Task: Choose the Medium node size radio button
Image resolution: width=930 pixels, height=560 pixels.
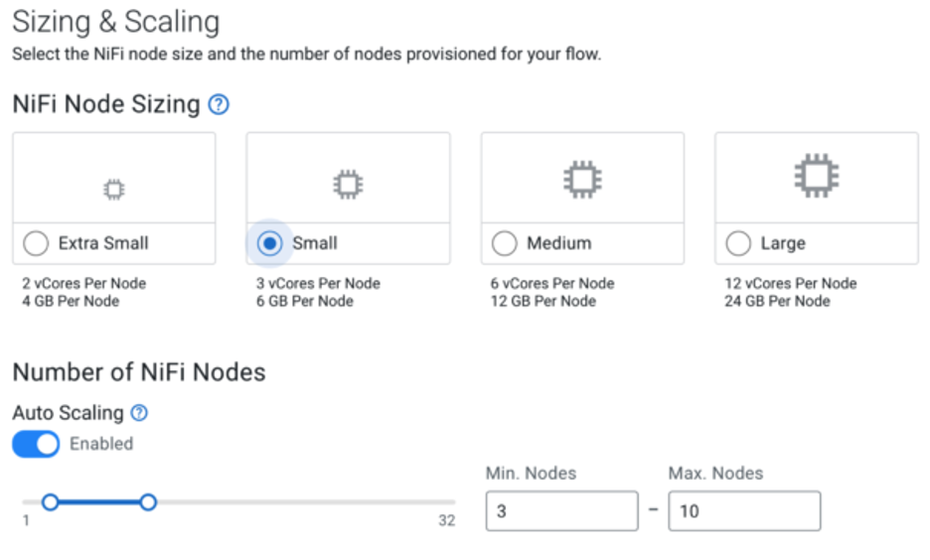Action: coord(504,243)
